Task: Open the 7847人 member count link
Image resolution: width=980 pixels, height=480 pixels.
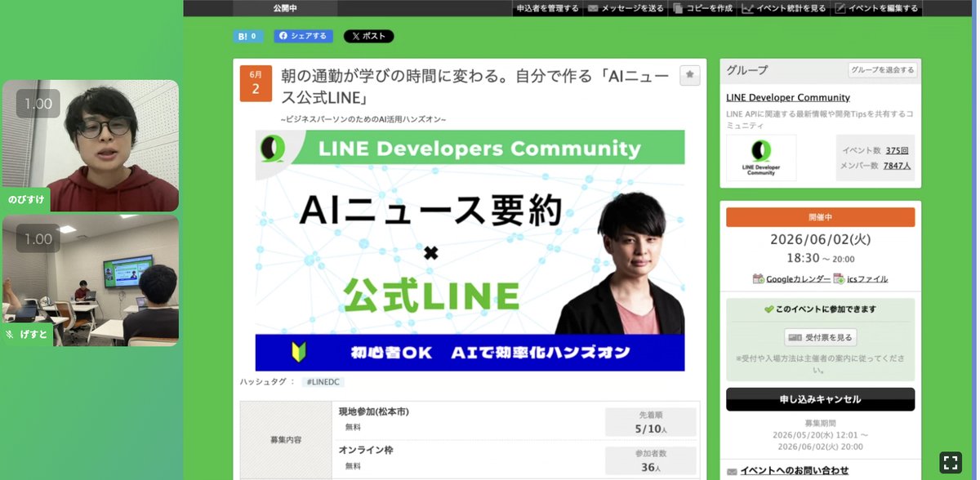Action: tap(898, 165)
